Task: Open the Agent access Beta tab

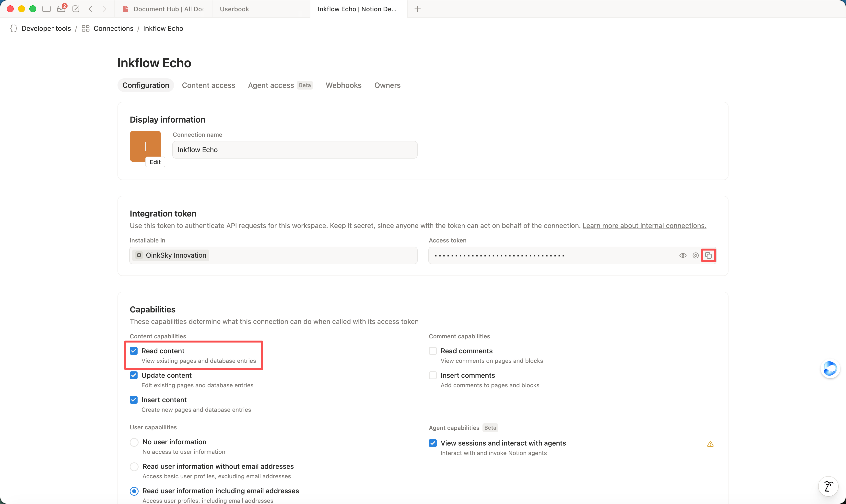Action: point(280,85)
